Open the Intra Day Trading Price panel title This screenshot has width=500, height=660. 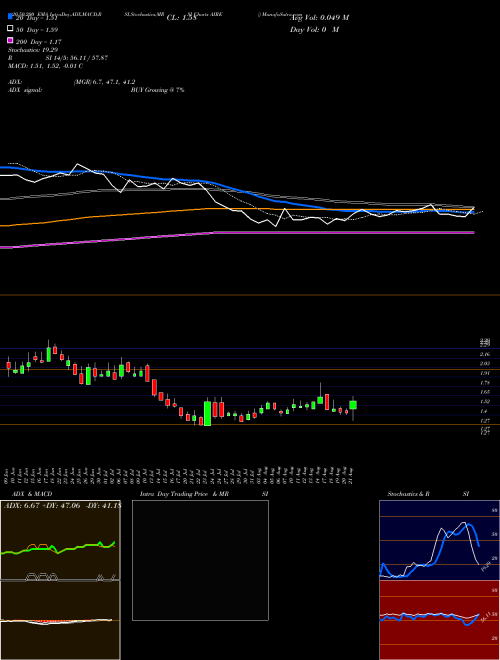(204, 494)
